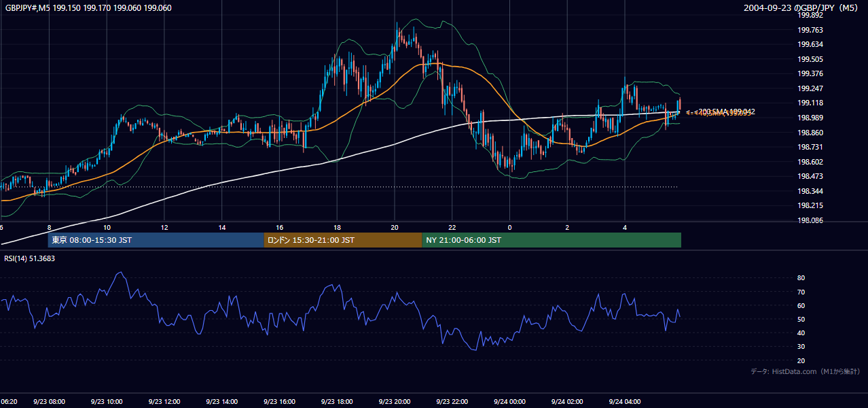
Task: Click the 9/23 12:00 bottom time label
Action: [x=164, y=402]
